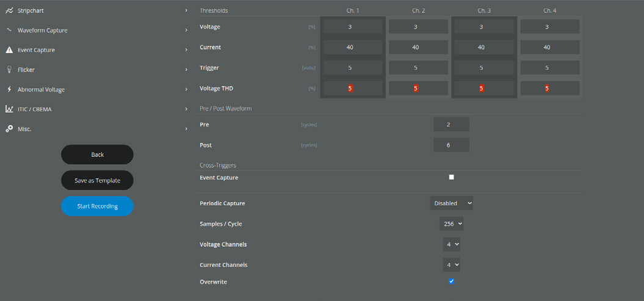Click the Periodic Capture label

click(222, 203)
